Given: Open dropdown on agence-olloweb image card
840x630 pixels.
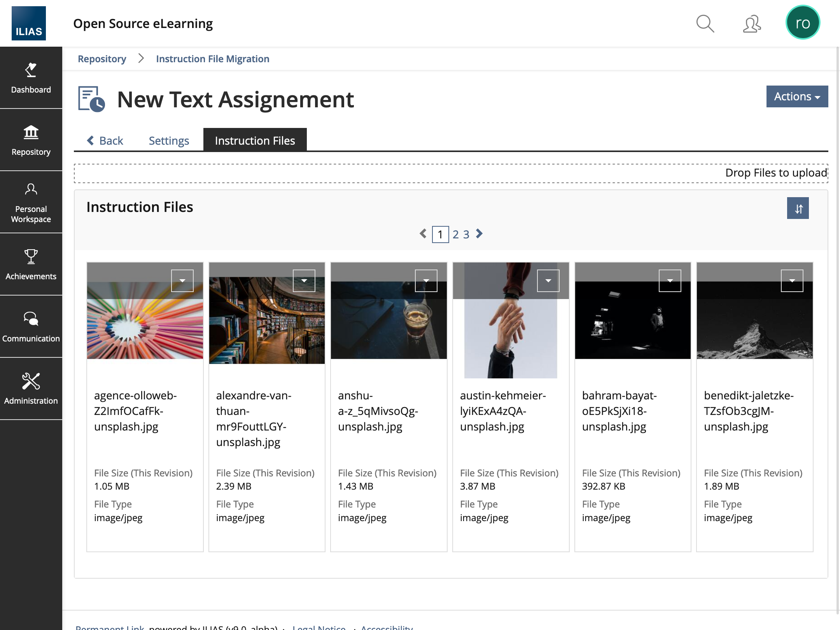Looking at the screenshot, I should click(x=182, y=280).
